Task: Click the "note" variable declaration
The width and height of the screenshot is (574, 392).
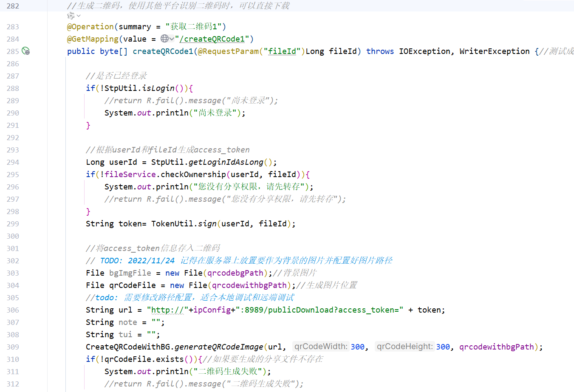Action: 127,322
